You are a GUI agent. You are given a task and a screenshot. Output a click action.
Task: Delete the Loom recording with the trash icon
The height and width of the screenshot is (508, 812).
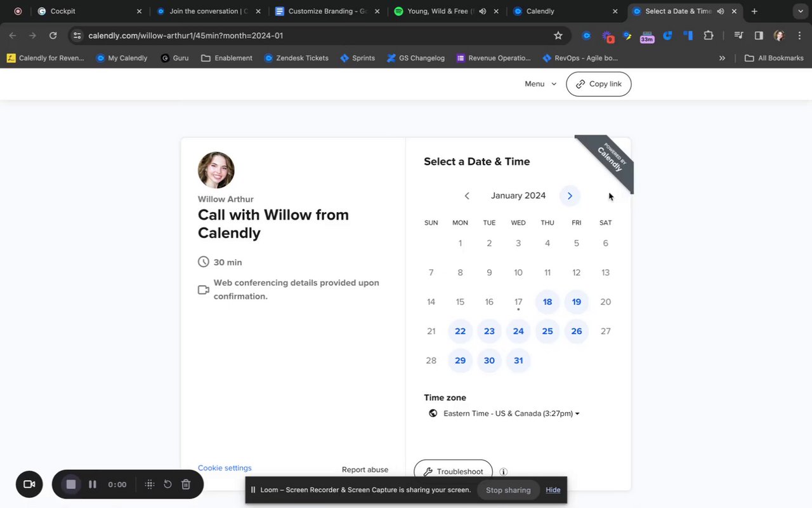click(186, 485)
